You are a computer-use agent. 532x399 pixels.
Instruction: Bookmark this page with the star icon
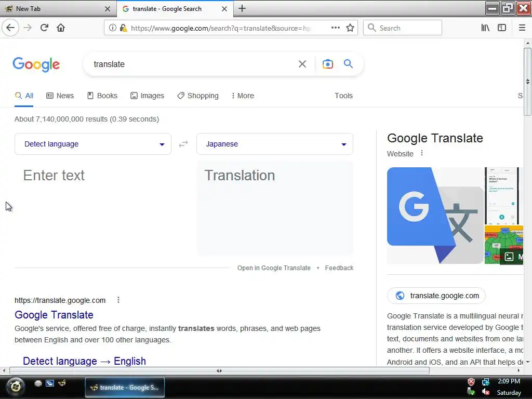(350, 28)
